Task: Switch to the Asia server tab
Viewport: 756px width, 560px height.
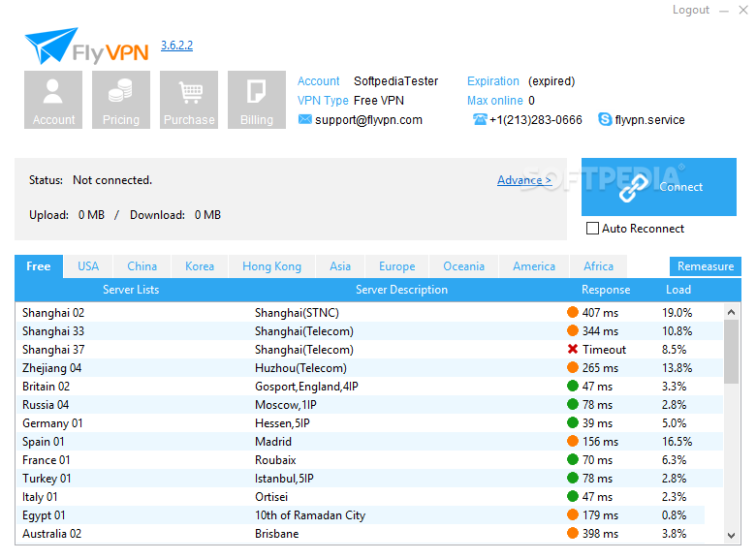Action: (340, 266)
